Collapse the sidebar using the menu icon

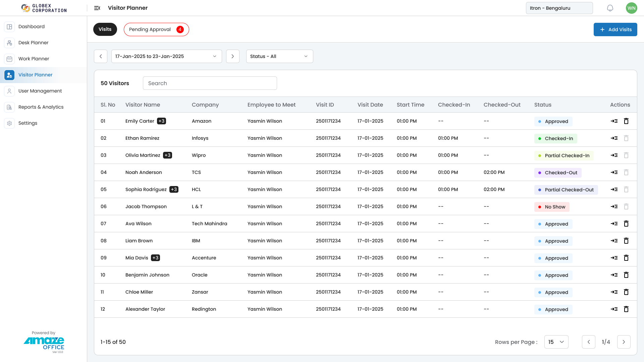click(x=97, y=8)
